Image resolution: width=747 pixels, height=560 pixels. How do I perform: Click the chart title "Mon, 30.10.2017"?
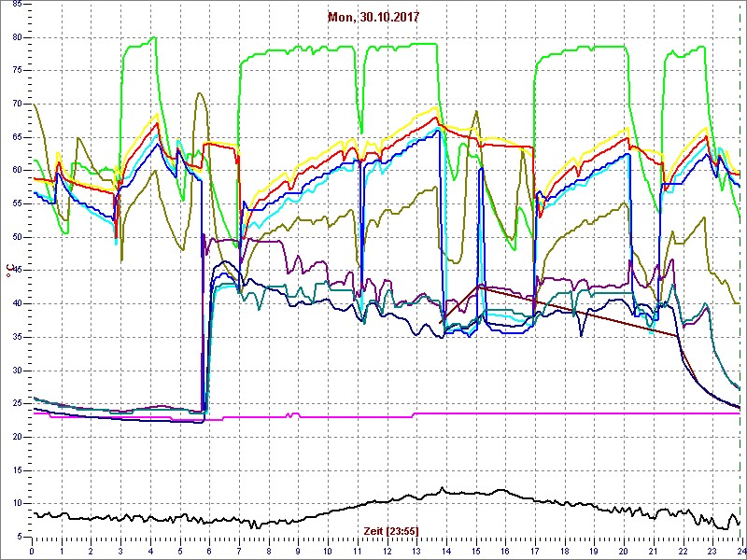373,17
